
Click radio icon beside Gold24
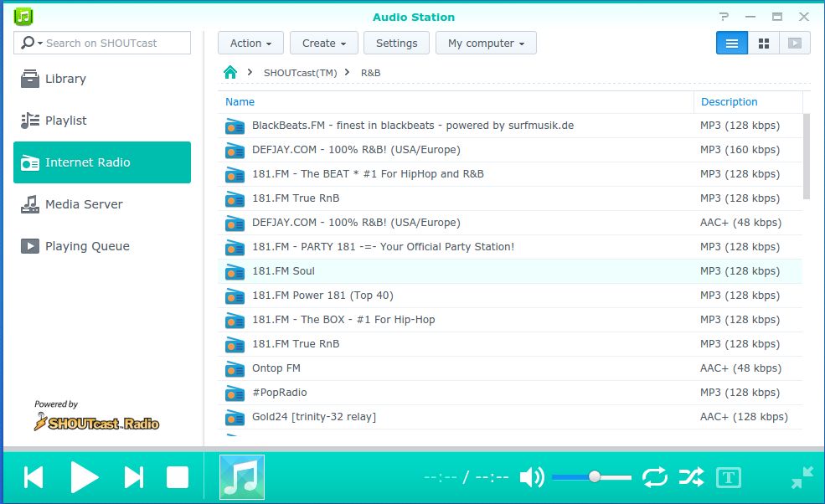pyautogui.click(x=235, y=418)
